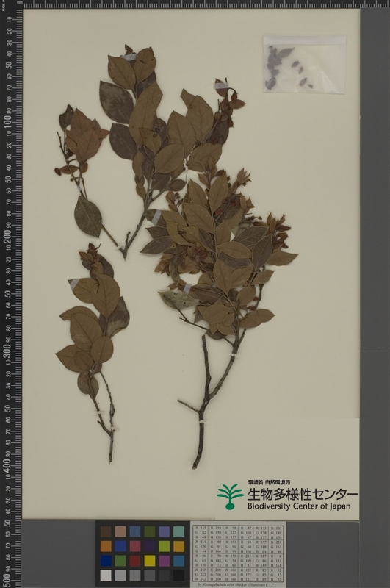Image resolution: width=390 pixels, height=588 pixels.
Task: Click the lowest cut end of the thick right stem
Action: tap(195, 466)
